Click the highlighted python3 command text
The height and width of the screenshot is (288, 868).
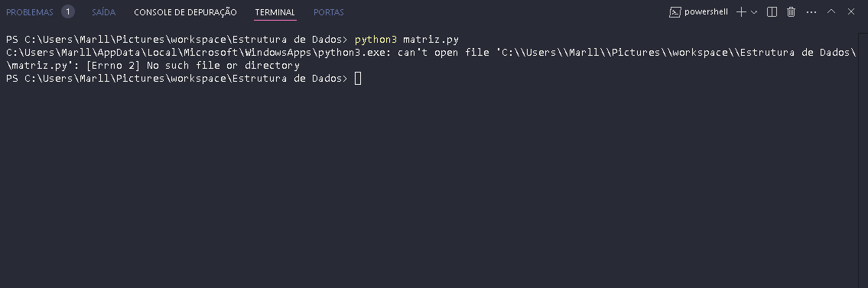pyautogui.click(x=375, y=40)
